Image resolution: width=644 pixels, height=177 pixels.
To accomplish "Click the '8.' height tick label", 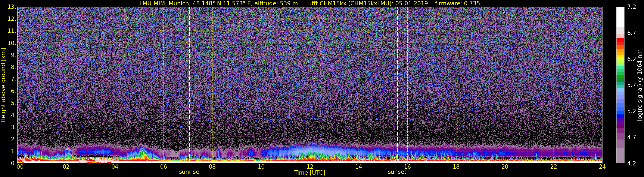I will (13, 67).
